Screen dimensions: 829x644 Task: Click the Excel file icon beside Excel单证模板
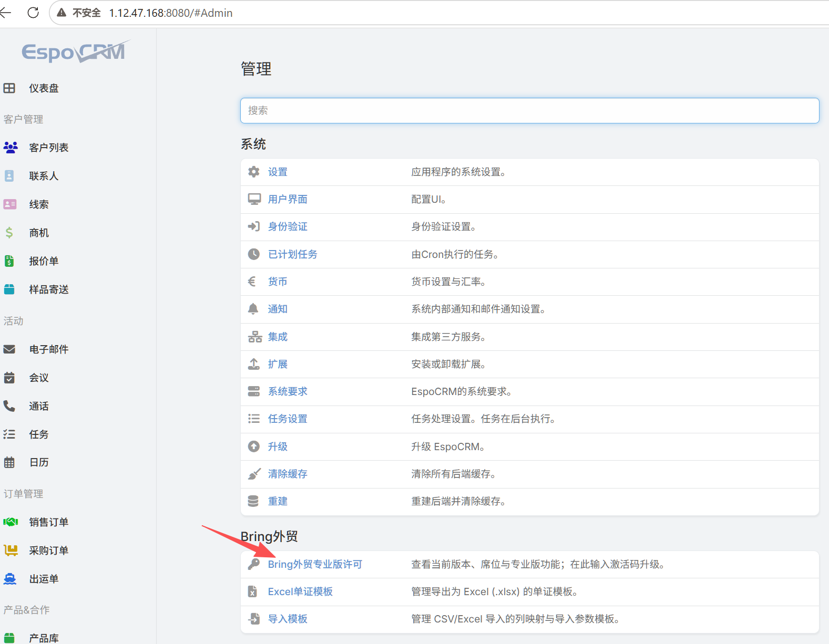point(253,591)
